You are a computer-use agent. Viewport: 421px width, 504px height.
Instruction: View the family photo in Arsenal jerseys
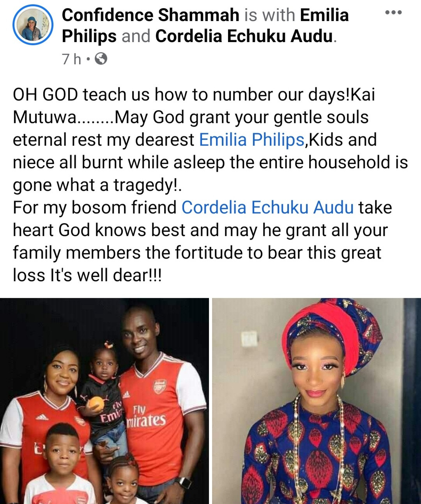(104, 401)
